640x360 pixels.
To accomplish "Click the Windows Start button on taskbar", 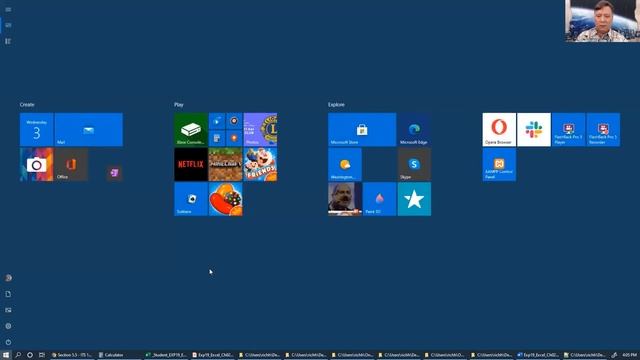I will [x=6, y=355].
